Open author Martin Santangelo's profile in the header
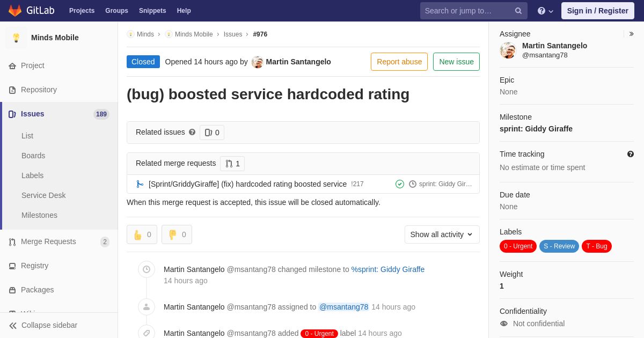The height and width of the screenshot is (338, 644). click(298, 62)
